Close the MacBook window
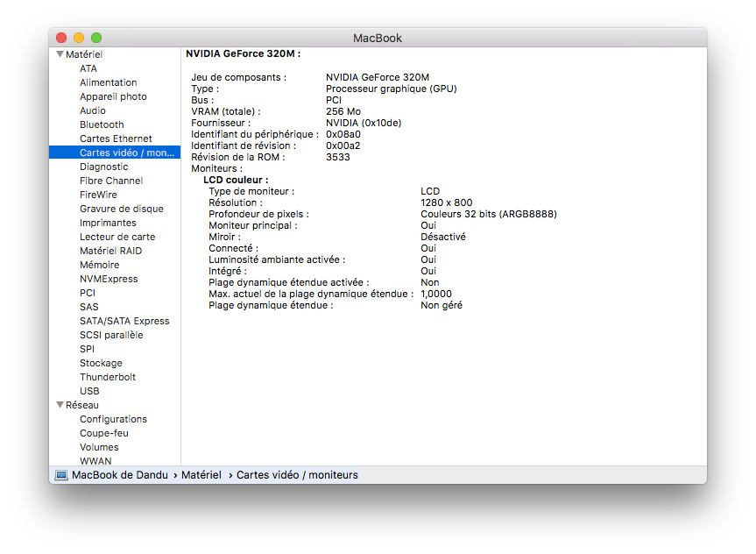Viewport: 756px width, 554px height. [x=61, y=37]
